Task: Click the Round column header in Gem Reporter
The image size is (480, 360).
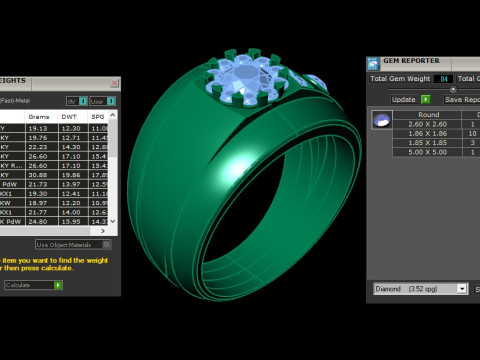Action: 428,115
